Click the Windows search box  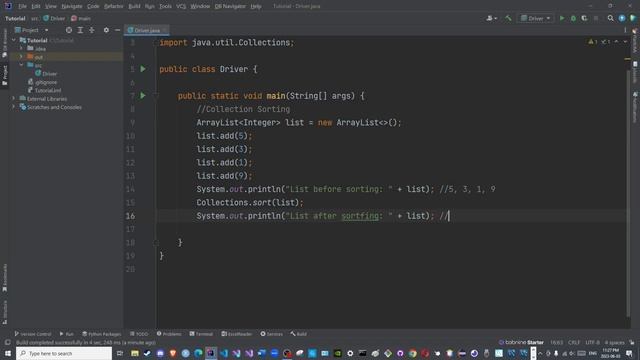(x=64, y=353)
